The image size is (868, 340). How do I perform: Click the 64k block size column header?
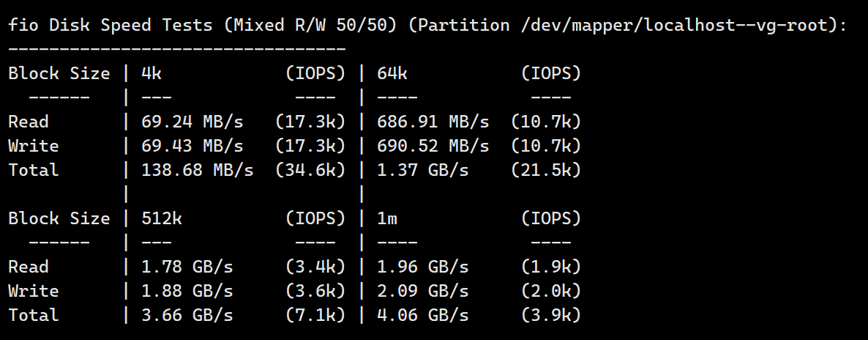click(x=392, y=74)
